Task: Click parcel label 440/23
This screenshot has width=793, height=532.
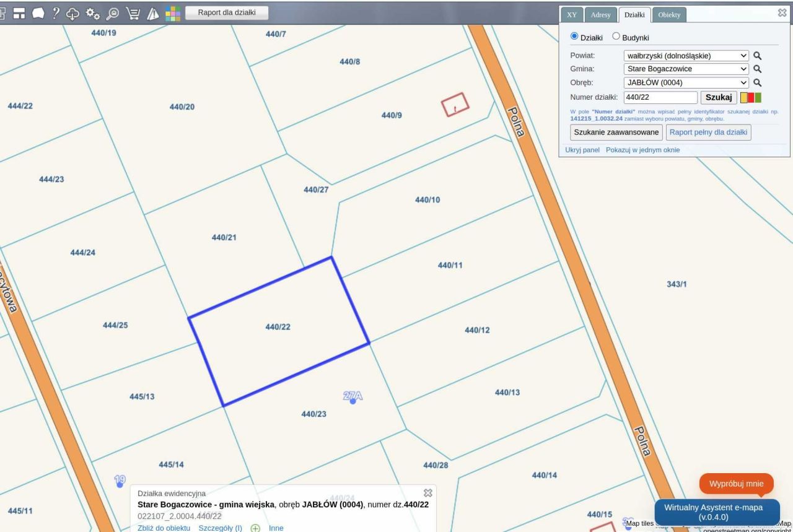Action: [x=313, y=414]
